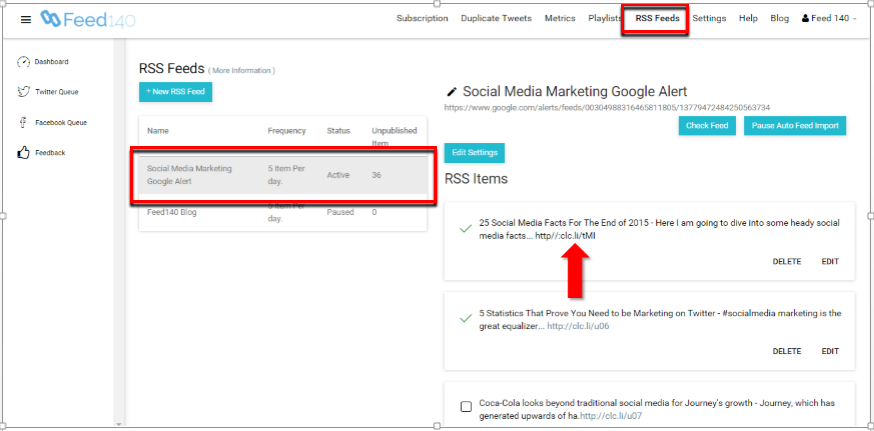The width and height of the screenshot is (874, 431).
Task: Toggle the checkmark on 25 Social Media Facts item
Action: [464, 229]
